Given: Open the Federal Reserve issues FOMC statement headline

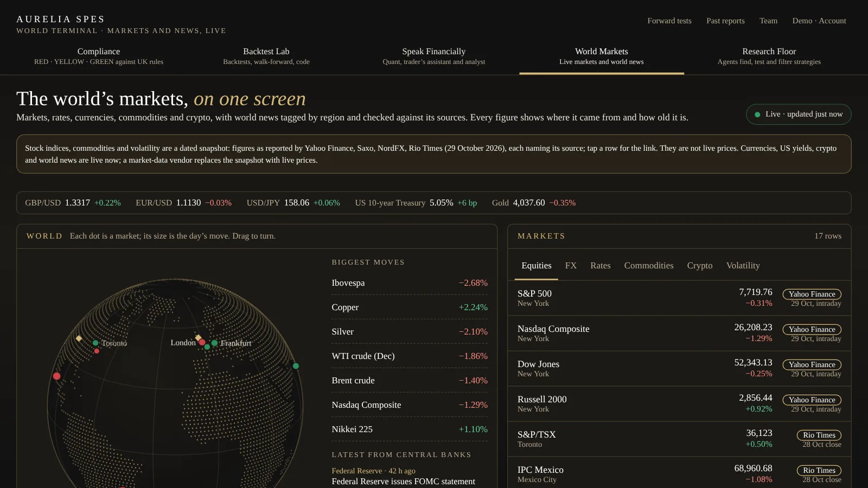Looking at the screenshot, I should click(x=403, y=481).
